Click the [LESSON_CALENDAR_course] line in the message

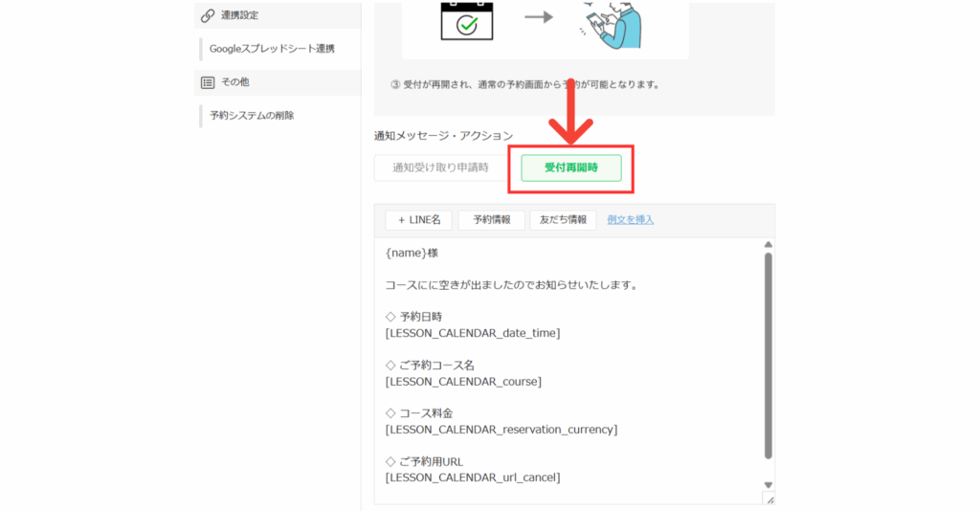coord(462,382)
